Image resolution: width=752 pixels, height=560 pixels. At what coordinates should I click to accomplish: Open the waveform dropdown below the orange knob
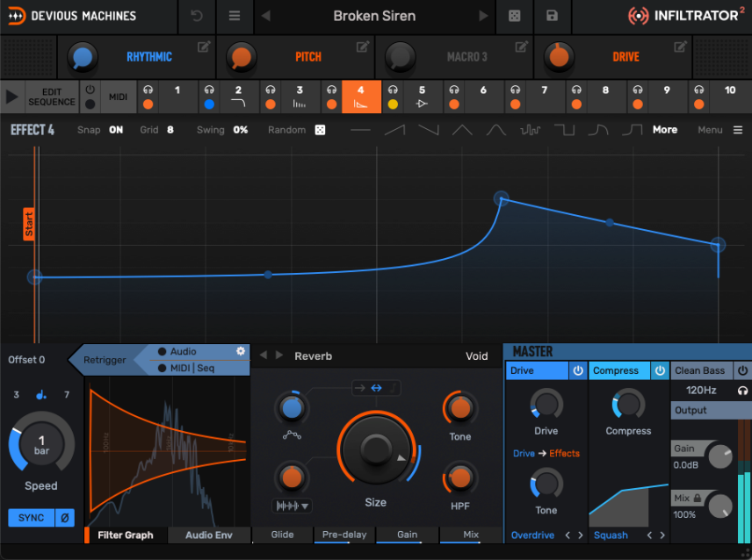tap(292, 506)
